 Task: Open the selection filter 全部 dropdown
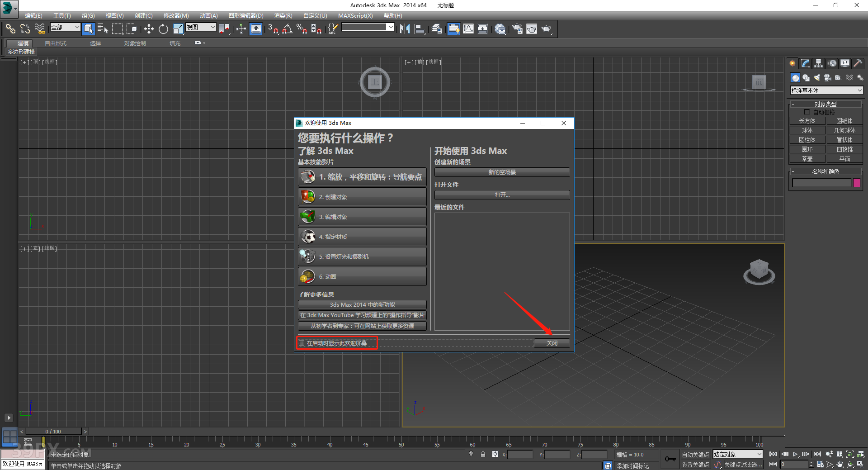[65, 27]
